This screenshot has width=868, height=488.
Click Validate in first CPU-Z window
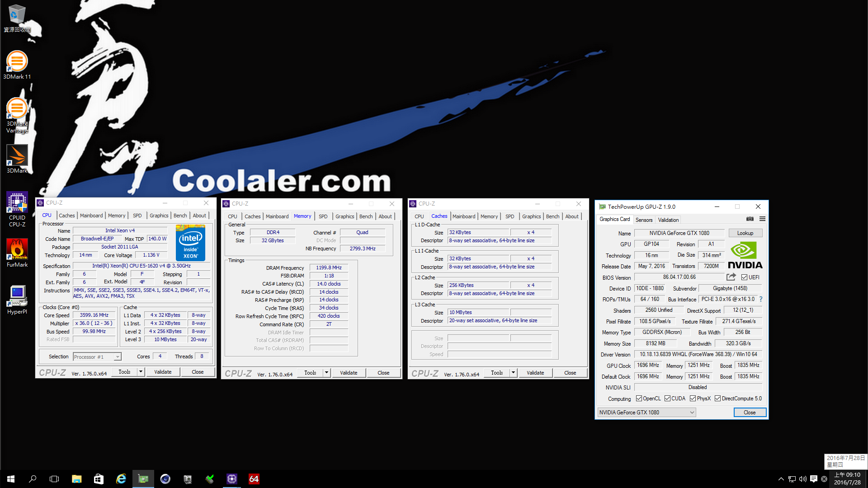click(163, 372)
